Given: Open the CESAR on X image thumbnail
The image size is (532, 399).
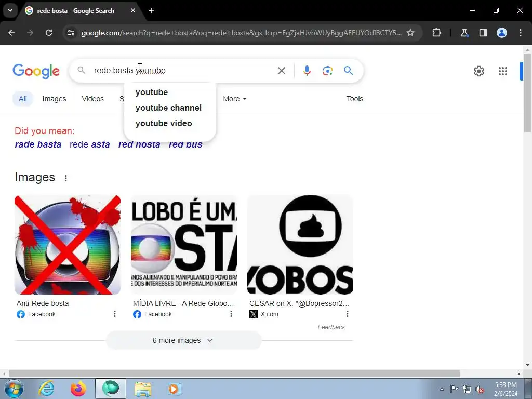Looking at the screenshot, I should 300,245.
